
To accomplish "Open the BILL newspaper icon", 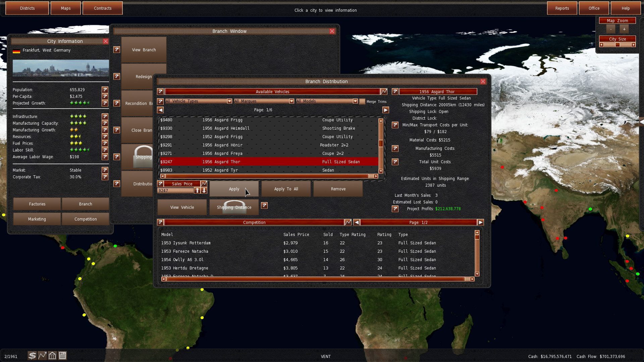I will 62,355.
